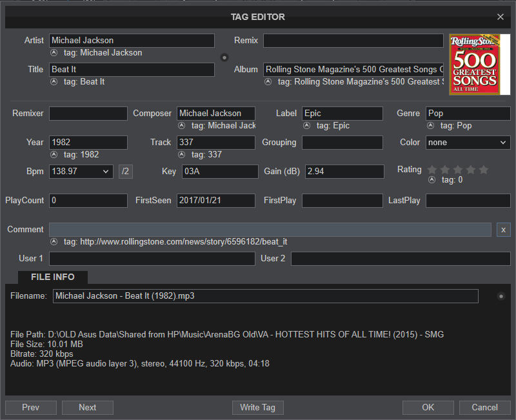This screenshot has width=516, height=420.
Task: Click the Title field containing Beat It
Action: coord(132,70)
